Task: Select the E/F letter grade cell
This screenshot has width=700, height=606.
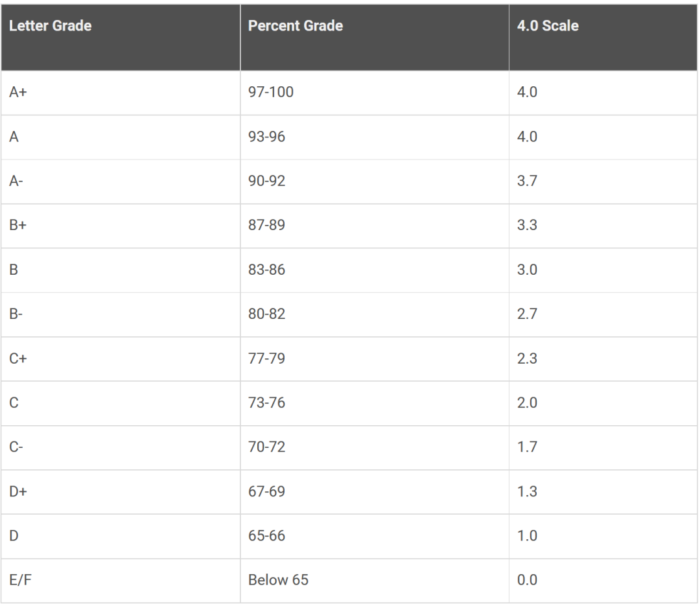Action: point(121,581)
